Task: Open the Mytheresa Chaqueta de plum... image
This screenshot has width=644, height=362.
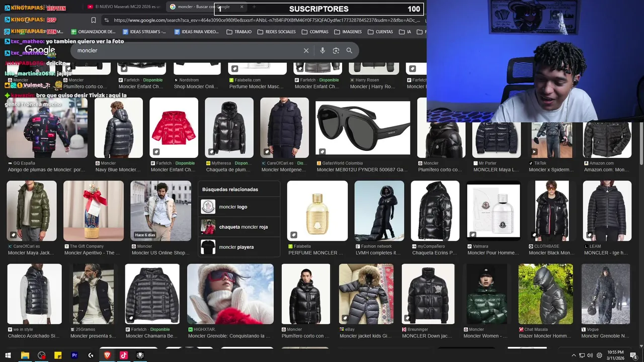Action: tap(229, 128)
